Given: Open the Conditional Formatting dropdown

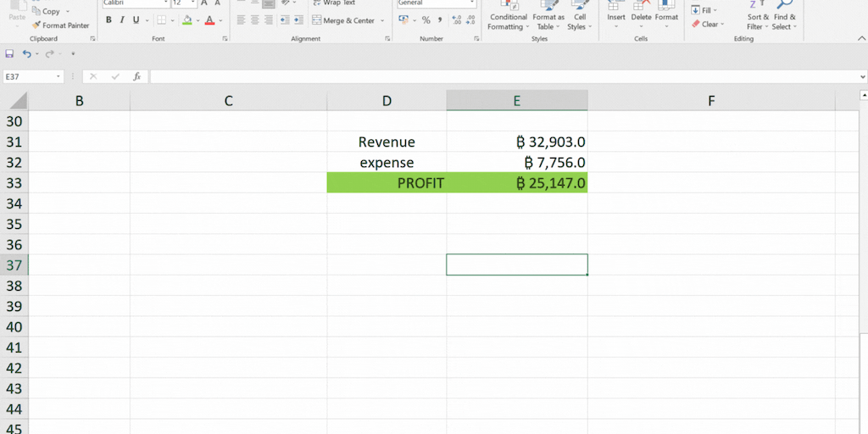Looking at the screenshot, I should coord(508,22).
